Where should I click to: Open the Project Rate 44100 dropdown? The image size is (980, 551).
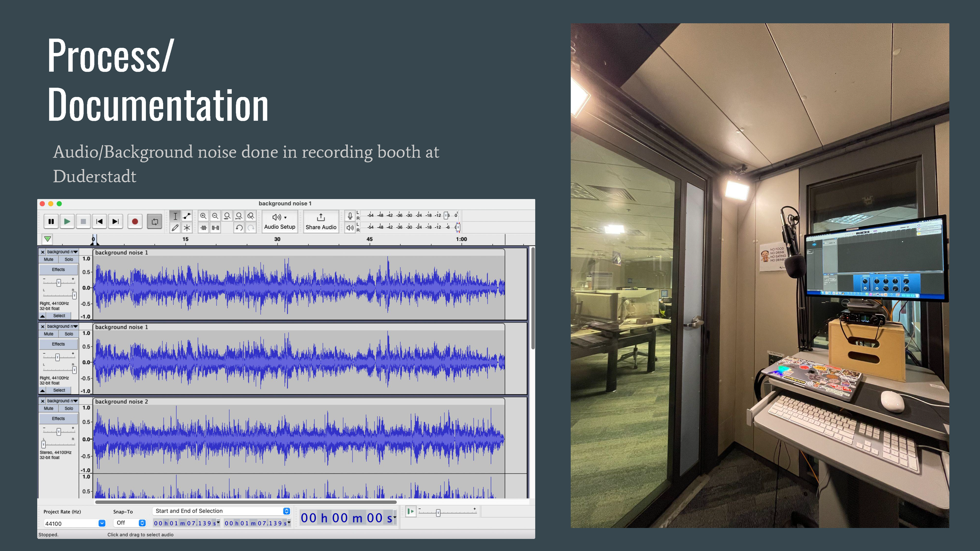click(102, 523)
